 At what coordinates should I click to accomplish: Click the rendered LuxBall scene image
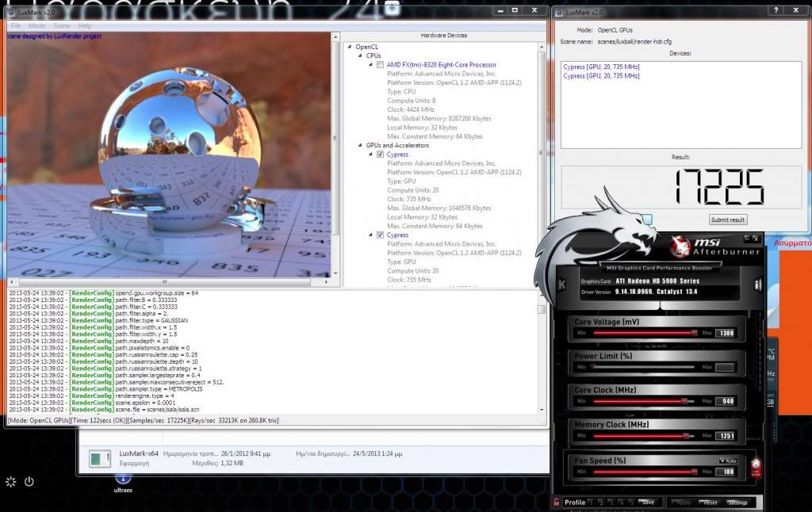click(x=168, y=155)
